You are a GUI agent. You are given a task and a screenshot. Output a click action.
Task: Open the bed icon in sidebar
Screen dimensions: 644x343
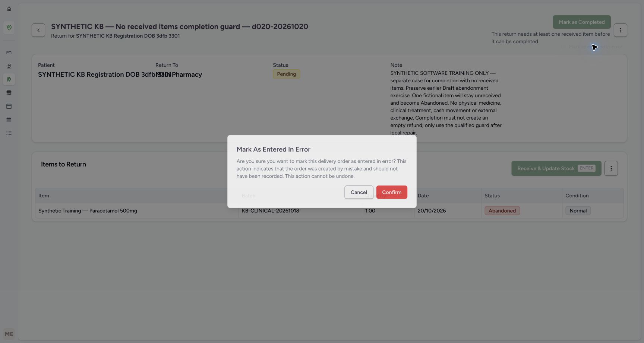tap(9, 53)
